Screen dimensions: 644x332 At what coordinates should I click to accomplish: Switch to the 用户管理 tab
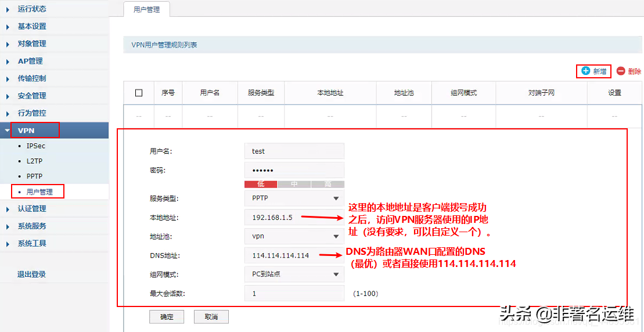146,9
